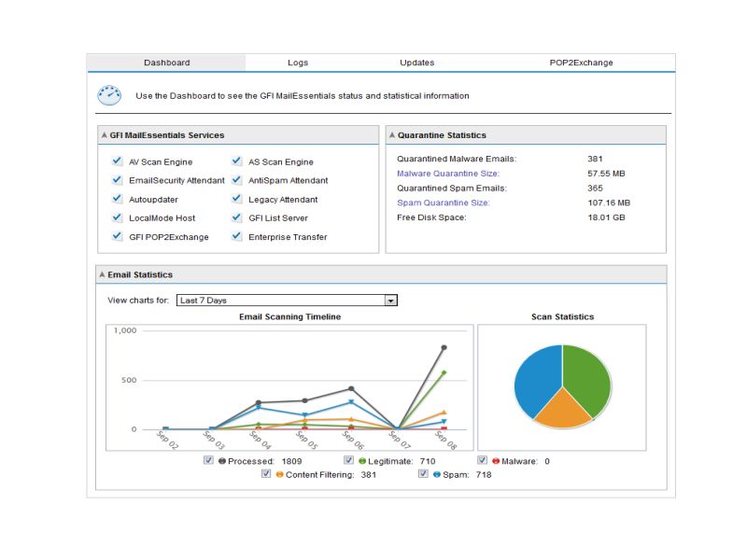Click the orange pie chart slice

click(x=563, y=411)
